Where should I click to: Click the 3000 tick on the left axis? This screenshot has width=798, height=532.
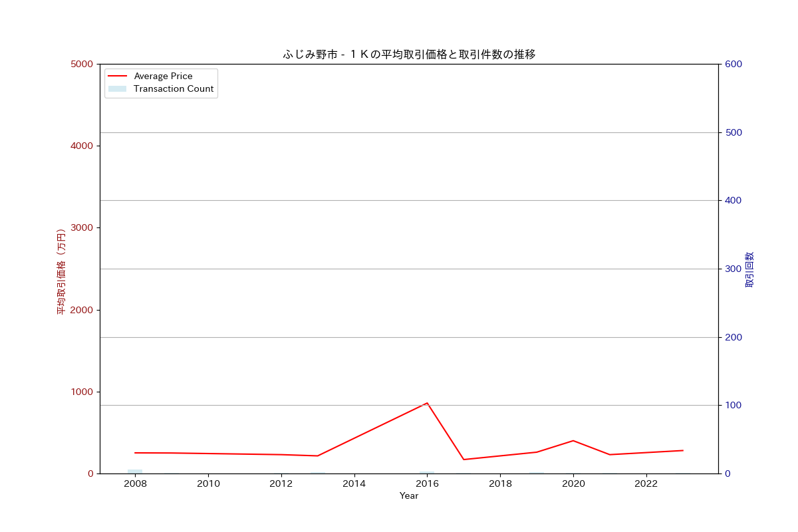pyautogui.click(x=81, y=228)
